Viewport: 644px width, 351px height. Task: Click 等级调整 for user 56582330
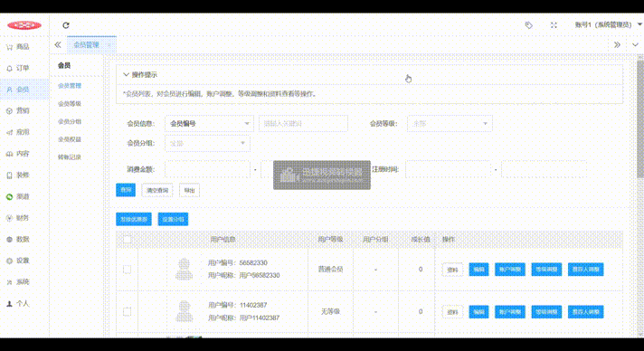(546, 270)
